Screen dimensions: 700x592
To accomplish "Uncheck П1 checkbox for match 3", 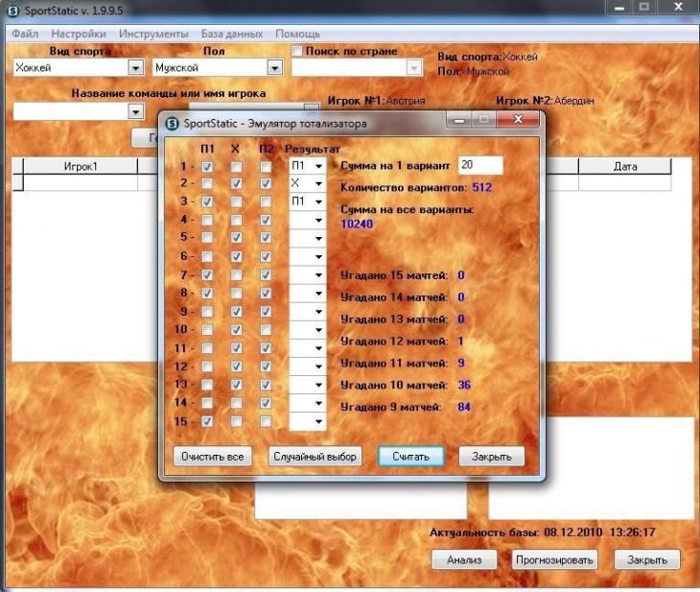I will coord(207,201).
